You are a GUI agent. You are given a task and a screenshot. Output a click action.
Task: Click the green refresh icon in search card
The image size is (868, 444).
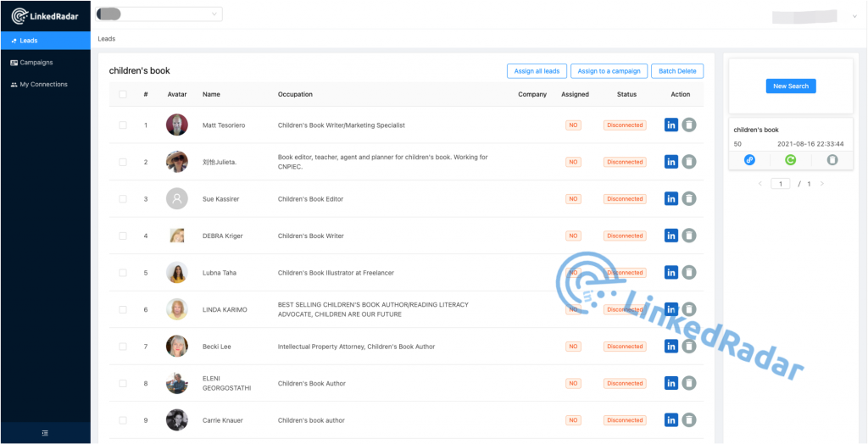pyautogui.click(x=790, y=159)
